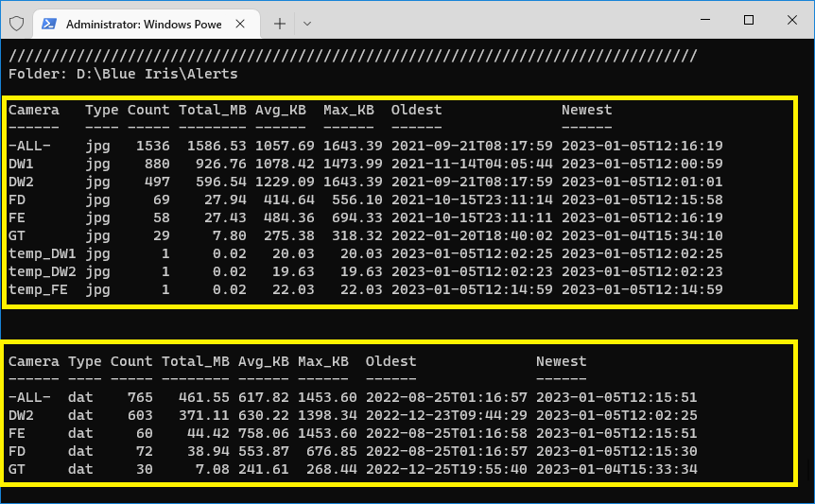Click the average value 275.38

click(289, 235)
